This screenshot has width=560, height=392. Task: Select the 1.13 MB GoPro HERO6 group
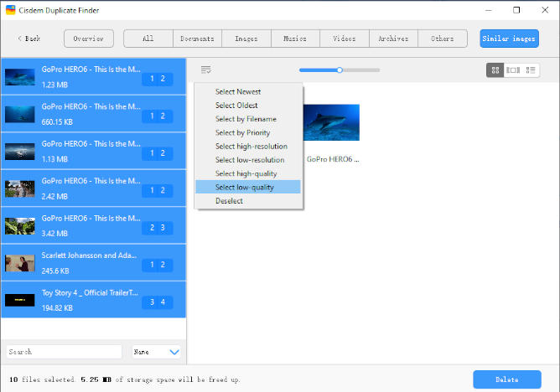click(93, 152)
